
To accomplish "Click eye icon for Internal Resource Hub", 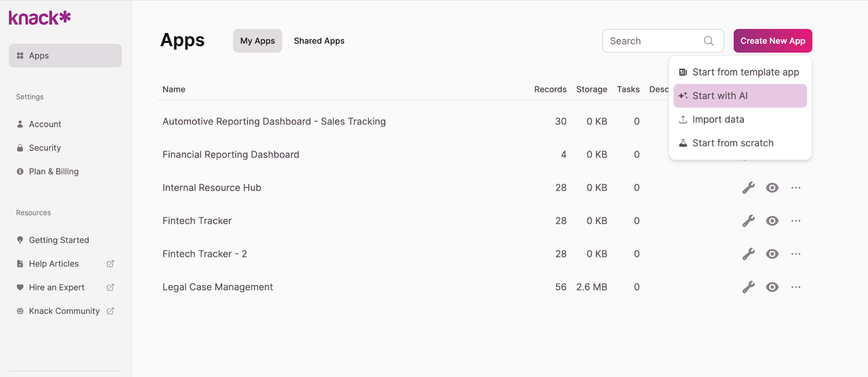I will pyautogui.click(x=772, y=188).
